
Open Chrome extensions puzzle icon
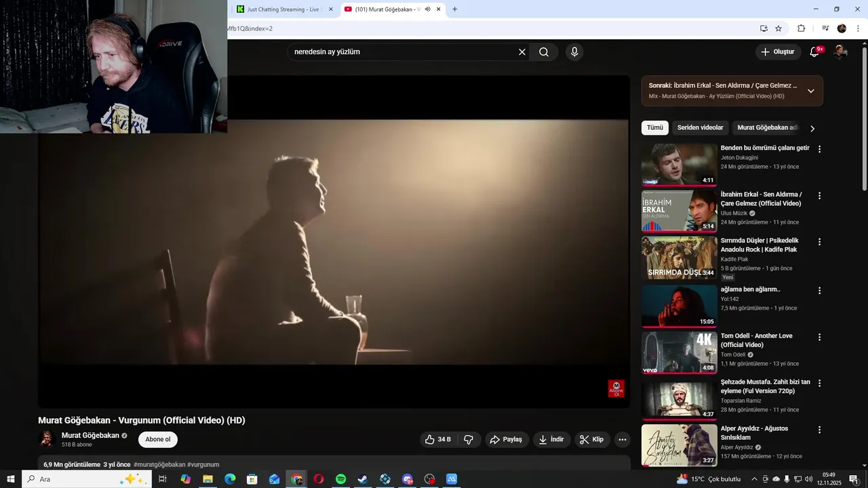click(802, 28)
